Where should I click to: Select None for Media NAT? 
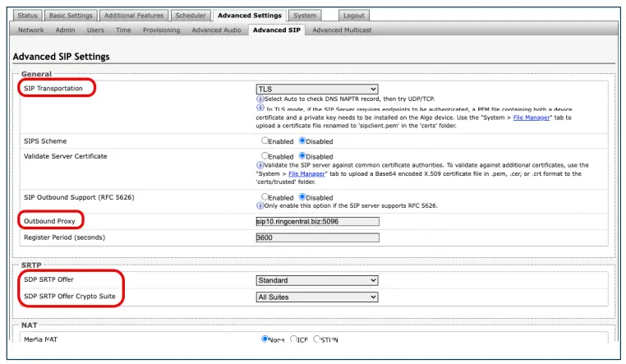[265, 339]
